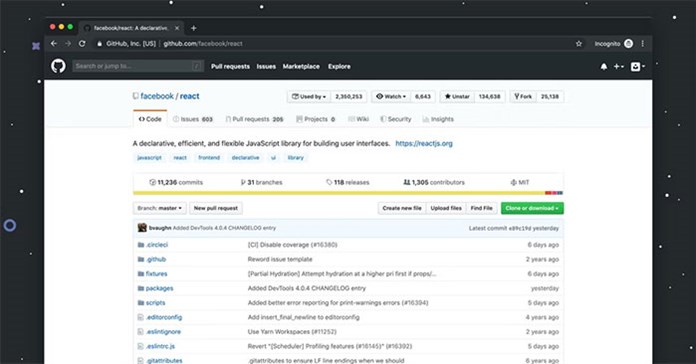696x364 pixels.
Task: Open the packages folder
Action: [159, 289]
